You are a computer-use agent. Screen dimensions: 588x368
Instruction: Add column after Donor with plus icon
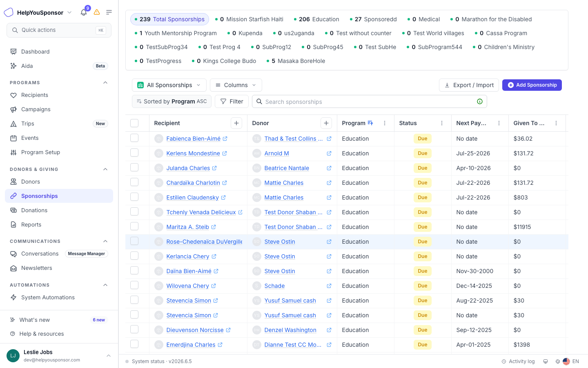pos(326,123)
